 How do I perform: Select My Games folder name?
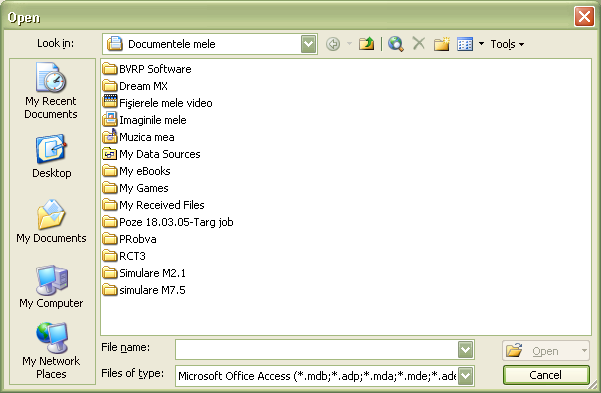[x=144, y=188]
